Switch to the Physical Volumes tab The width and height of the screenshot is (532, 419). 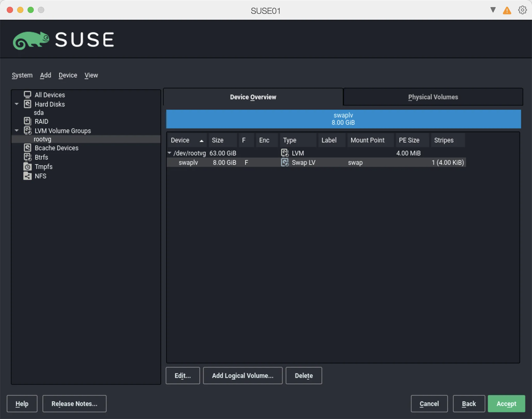[433, 97]
